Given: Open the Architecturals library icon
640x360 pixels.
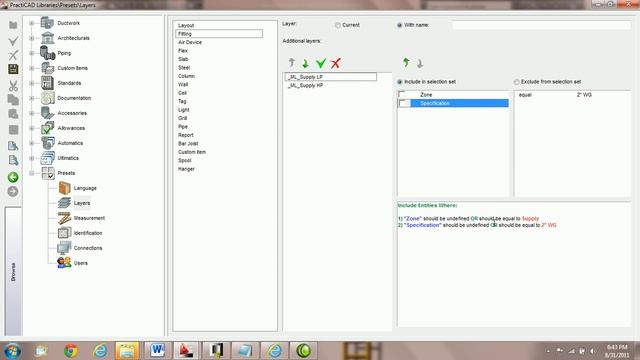Looking at the screenshot, I should [x=47, y=38].
